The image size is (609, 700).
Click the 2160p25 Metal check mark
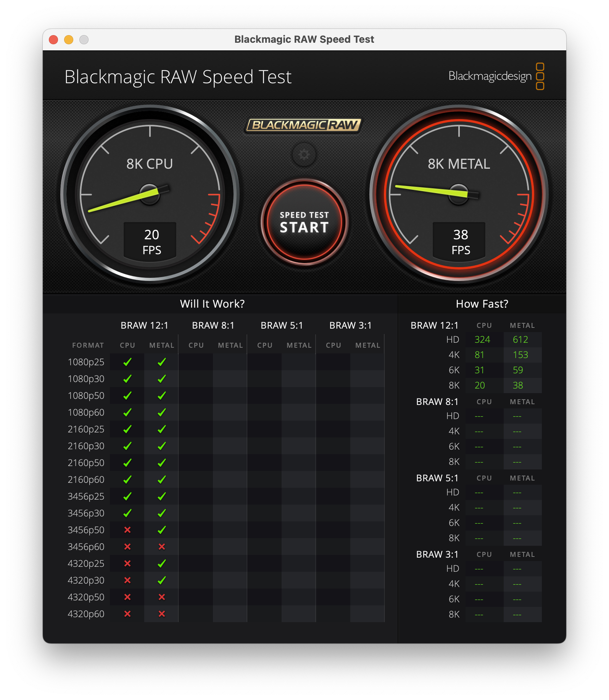pos(162,429)
